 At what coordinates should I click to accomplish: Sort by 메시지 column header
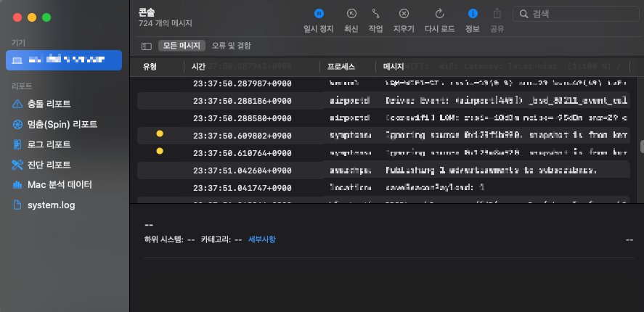pos(394,67)
